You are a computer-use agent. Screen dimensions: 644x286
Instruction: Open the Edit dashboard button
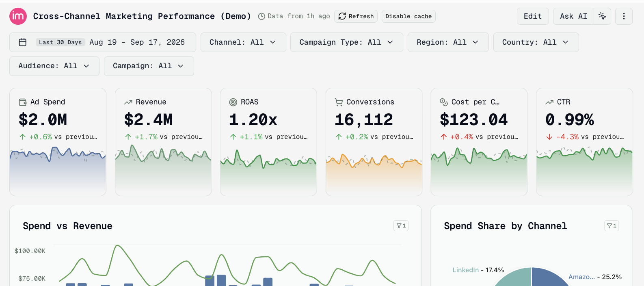tap(533, 16)
